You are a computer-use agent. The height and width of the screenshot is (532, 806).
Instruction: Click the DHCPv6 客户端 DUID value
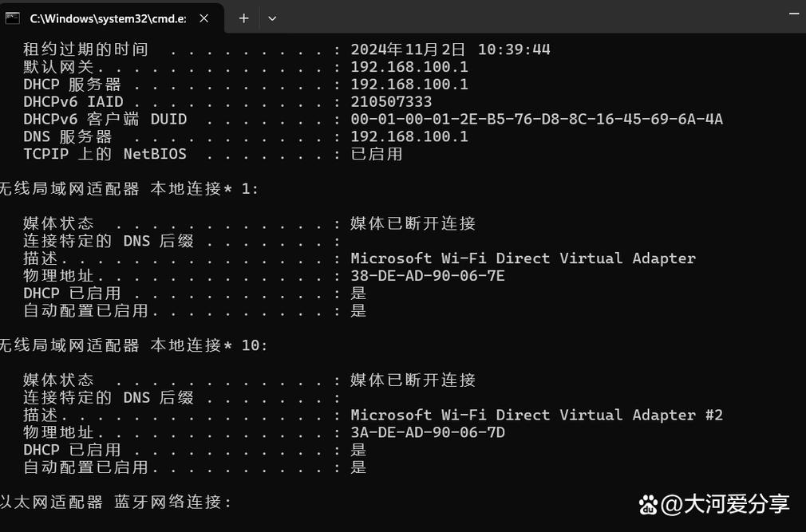tap(535, 119)
